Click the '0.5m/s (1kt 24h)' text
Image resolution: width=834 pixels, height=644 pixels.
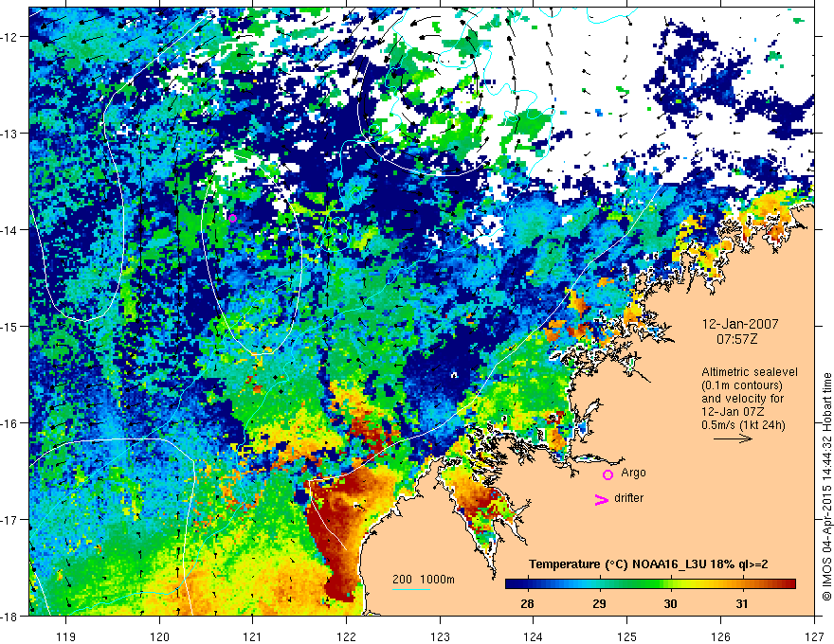(743, 425)
